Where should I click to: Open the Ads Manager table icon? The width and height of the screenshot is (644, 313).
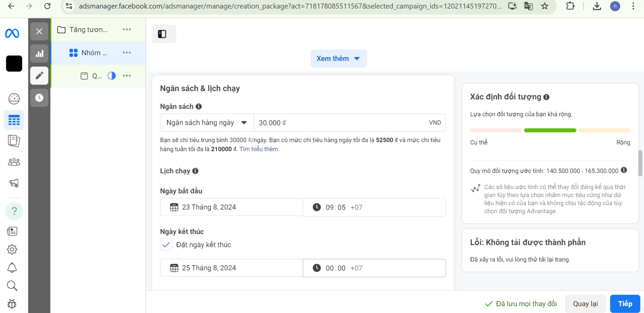pos(14,120)
